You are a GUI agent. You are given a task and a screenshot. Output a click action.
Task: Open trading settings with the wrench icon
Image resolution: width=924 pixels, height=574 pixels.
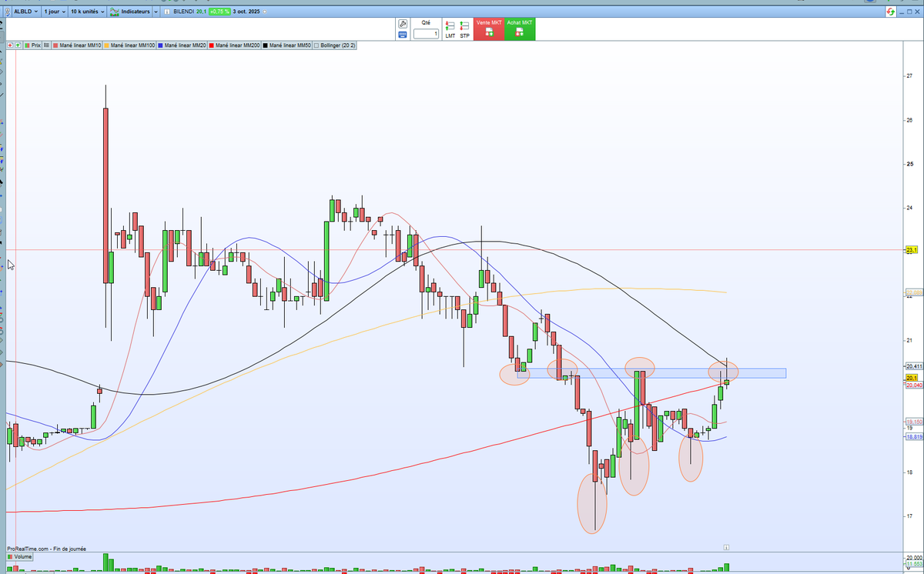(403, 24)
